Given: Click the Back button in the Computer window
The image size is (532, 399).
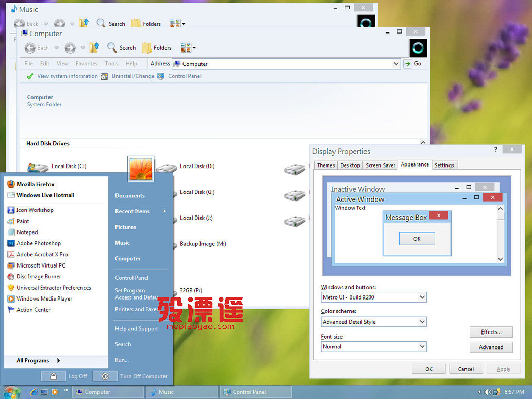Looking at the screenshot, I should [x=37, y=48].
